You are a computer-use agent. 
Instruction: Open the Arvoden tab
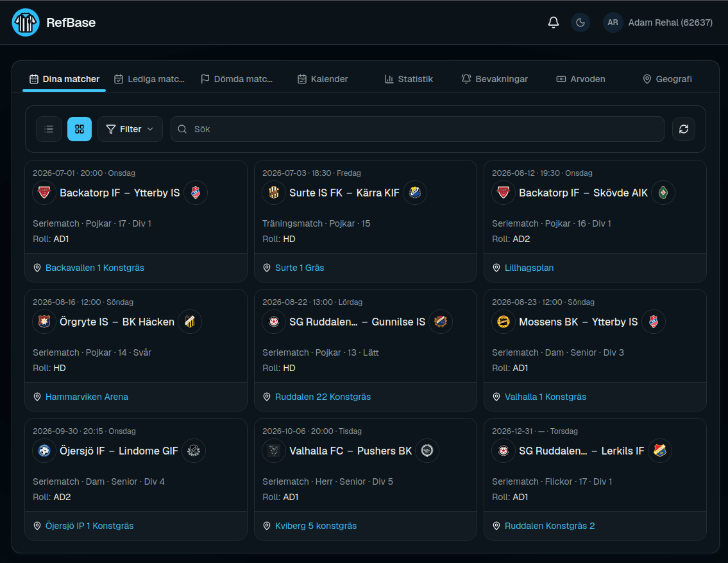[x=581, y=79]
